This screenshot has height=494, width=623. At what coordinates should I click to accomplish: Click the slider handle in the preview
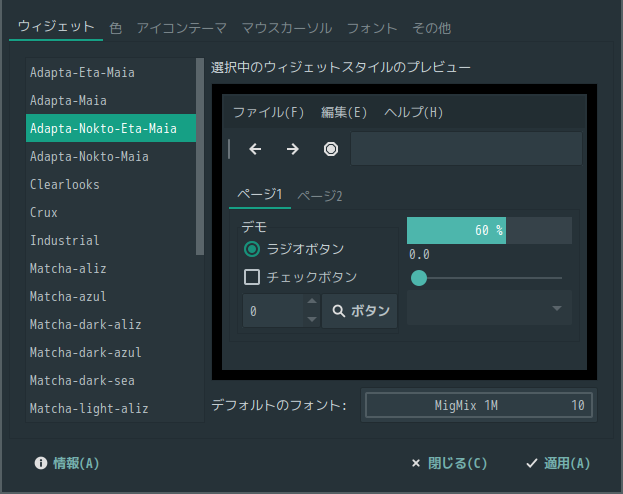[419, 278]
